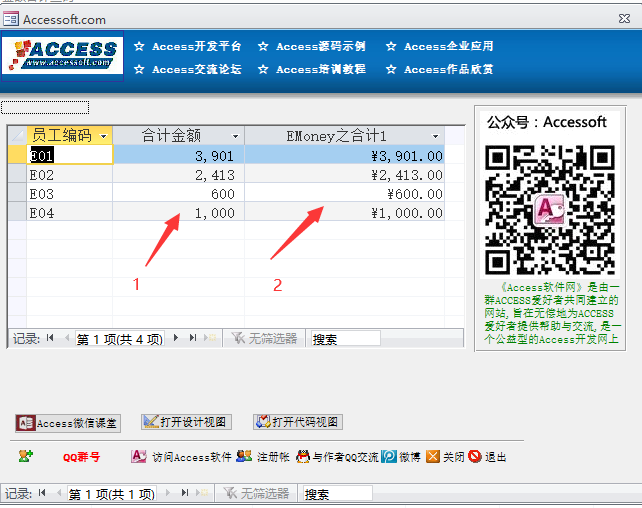This screenshot has height=508, width=642.
Task: Click the star icon beside Access培训教程
Action: pyautogui.click(x=263, y=69)
